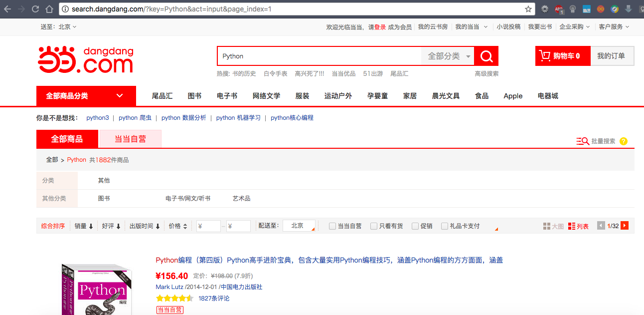Open the 配送至 北京 delivery dropdown

point(299,226)
